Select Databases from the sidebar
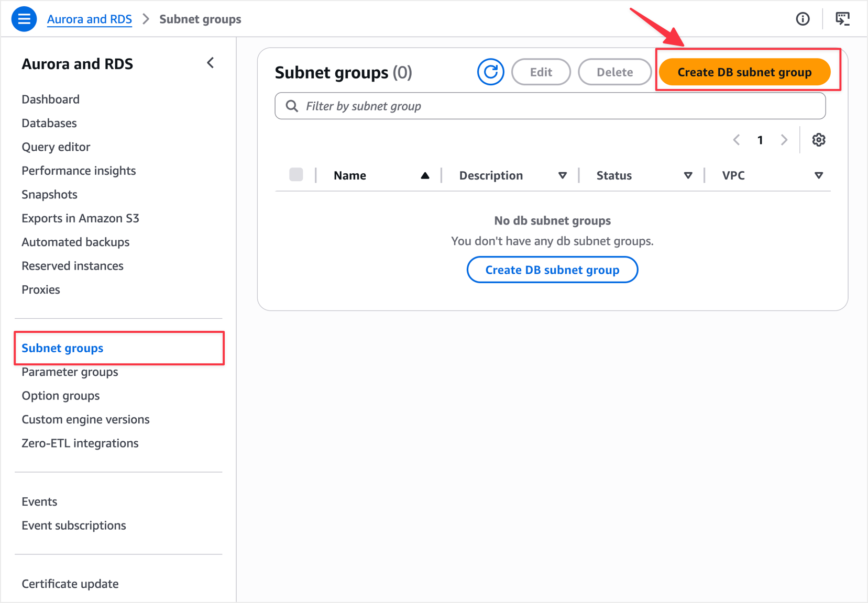This screenshot has width=868, height=603. (x=49, y=123)
